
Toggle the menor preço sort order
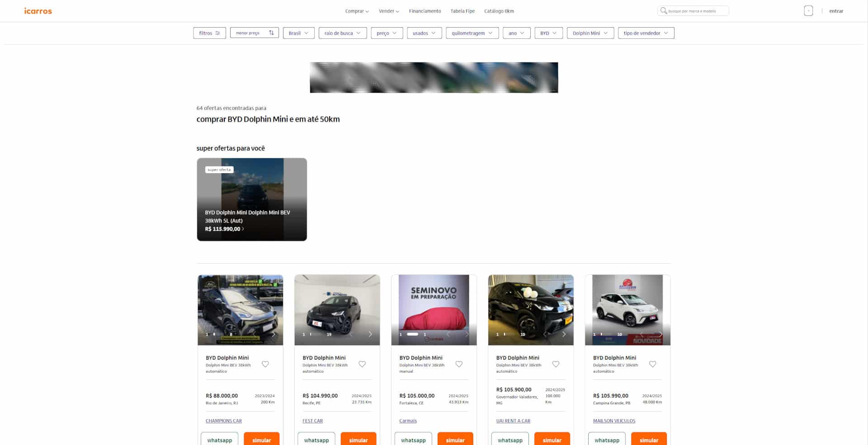254,33
